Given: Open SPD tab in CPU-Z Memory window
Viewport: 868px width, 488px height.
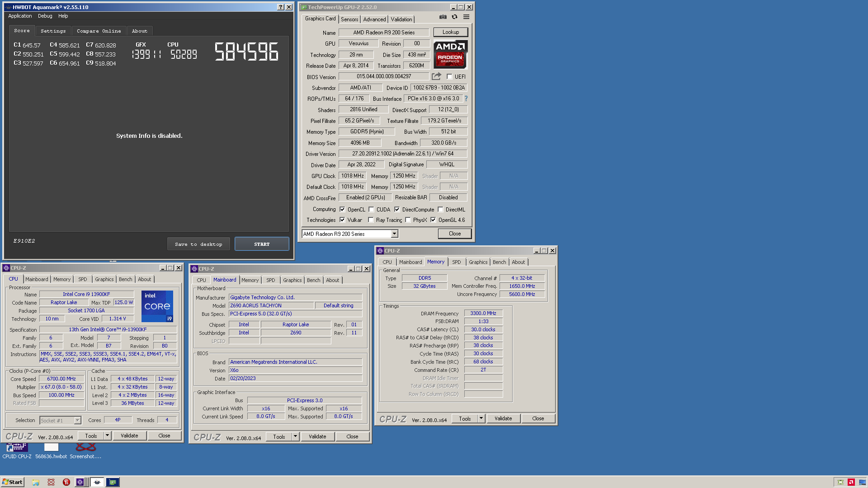Looking at the screenshot, I should pyautogui.click(x=457, y=262).
